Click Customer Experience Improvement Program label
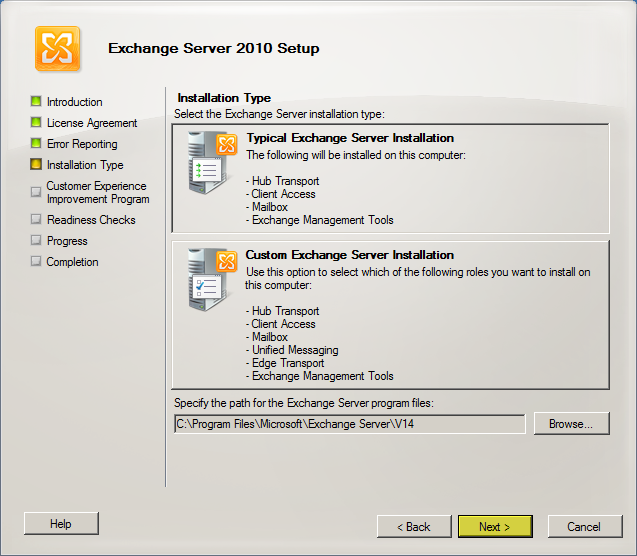 98,192
